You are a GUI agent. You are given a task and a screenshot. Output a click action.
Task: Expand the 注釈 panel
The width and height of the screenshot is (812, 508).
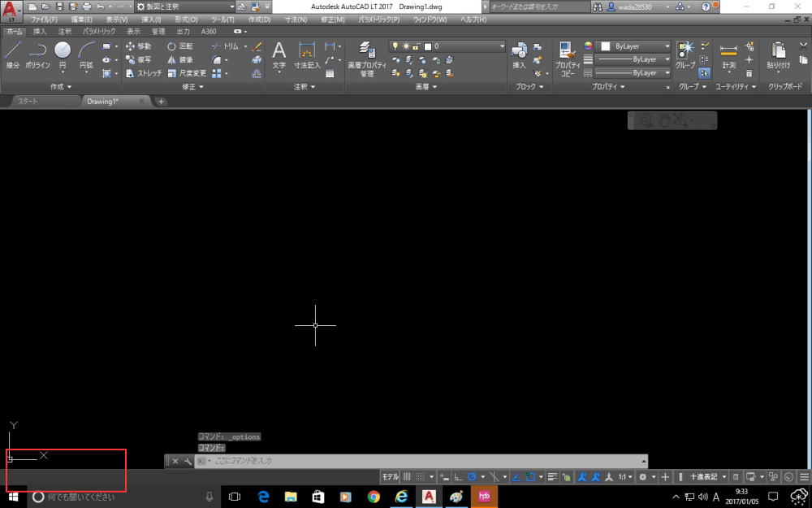304,87
